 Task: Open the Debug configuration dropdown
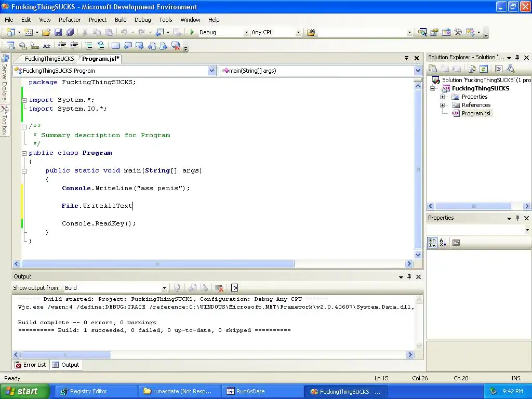tap(246, 33)
